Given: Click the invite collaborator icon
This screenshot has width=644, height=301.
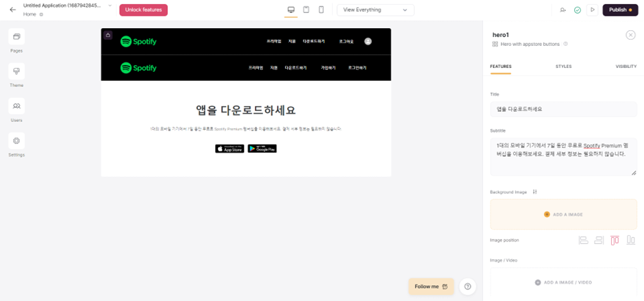Looking at the screenshot, I should tap(562, 10).
